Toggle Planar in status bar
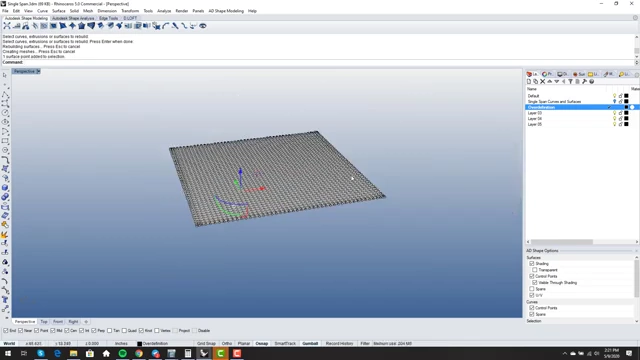Viewport: 640px width, 360px height. tap(244, 344)
